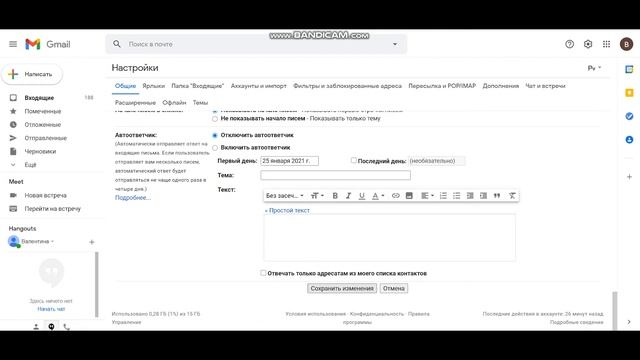The height and width of the screenshot is (360, 640).
Task: Toggle bold formatting in the editor
Action: pos(335,196)
